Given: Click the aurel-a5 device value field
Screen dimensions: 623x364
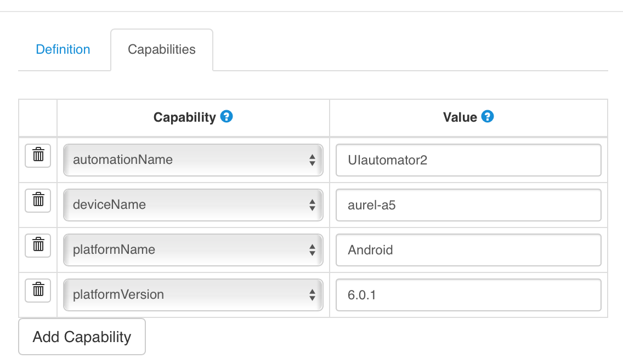Looking at the screenshot, I should (468, 204).
